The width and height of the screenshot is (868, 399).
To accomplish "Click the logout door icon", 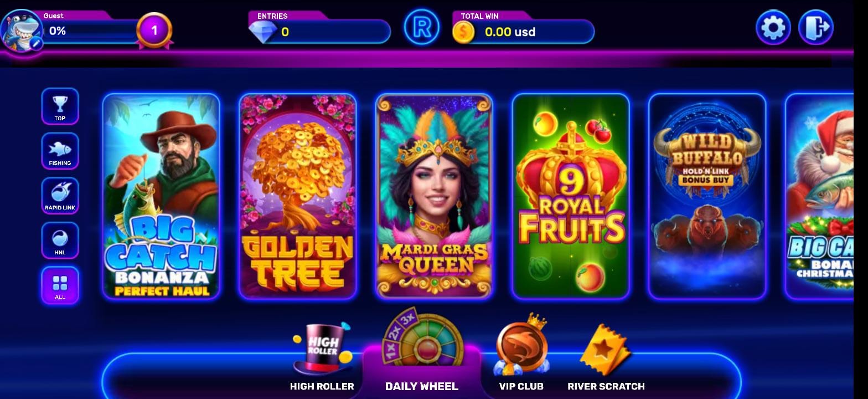I will click(x=816, y=28).
